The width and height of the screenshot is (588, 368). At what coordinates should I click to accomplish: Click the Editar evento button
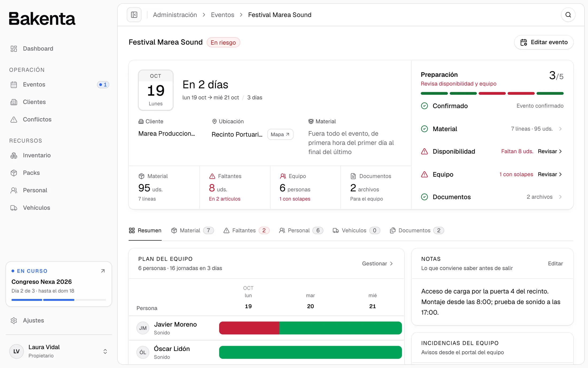[544, 42]
